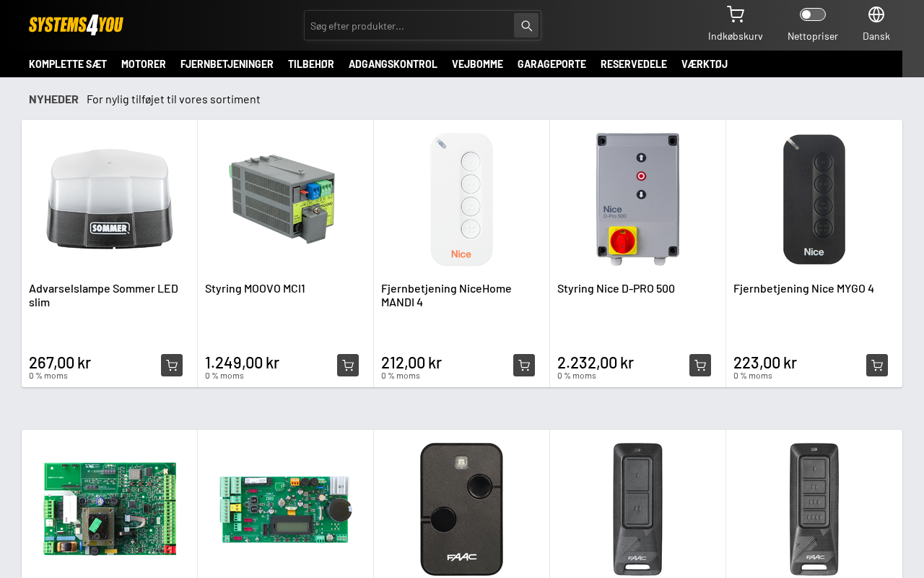View the FAAC slim four-button remote image
924x578 pixels.
814,509
